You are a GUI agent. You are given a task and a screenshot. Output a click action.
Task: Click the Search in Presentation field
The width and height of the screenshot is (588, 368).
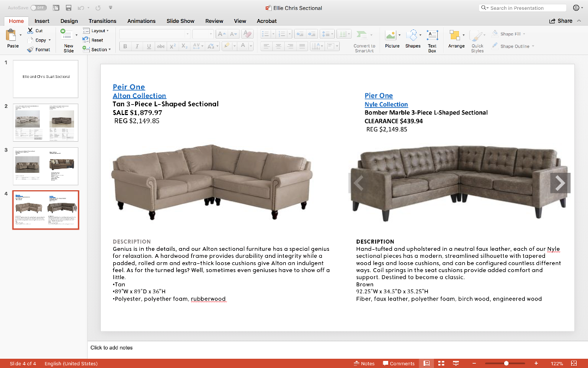pos(523,8)
